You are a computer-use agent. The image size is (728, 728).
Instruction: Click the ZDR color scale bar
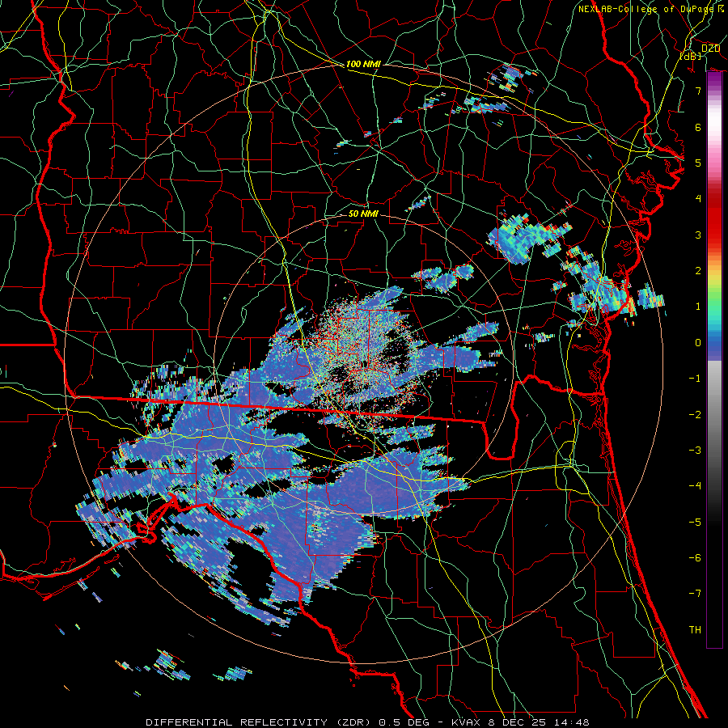click(714, 360)
